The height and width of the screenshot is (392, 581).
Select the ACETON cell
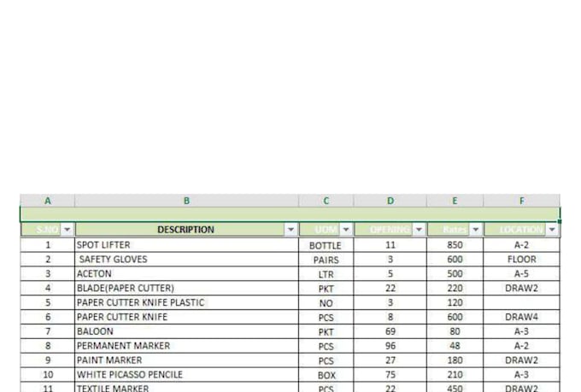[186, 274]
